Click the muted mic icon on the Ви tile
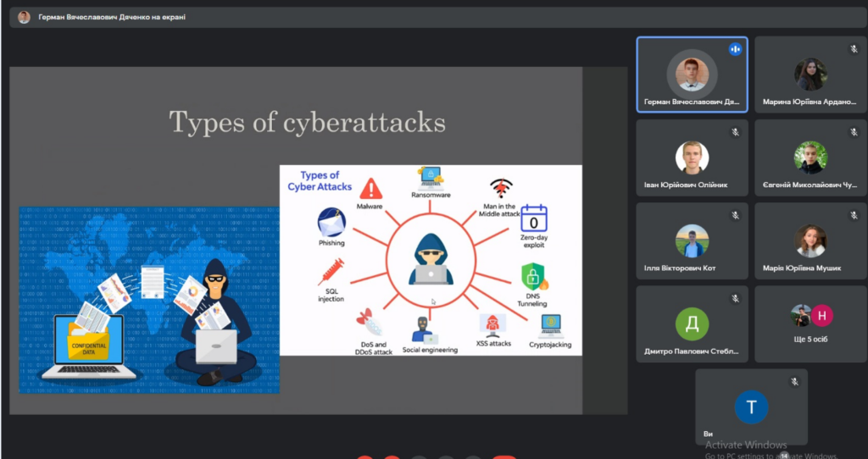 (794, 382)
